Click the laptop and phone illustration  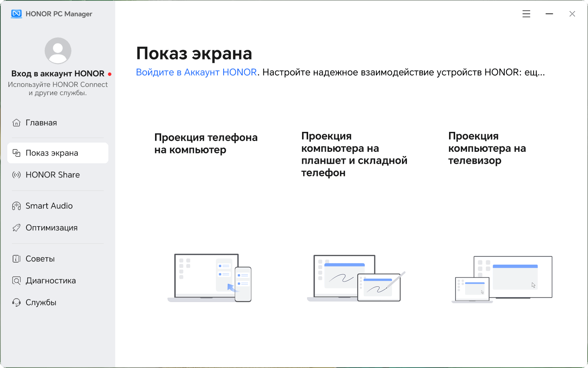click(x=209, y=278)
